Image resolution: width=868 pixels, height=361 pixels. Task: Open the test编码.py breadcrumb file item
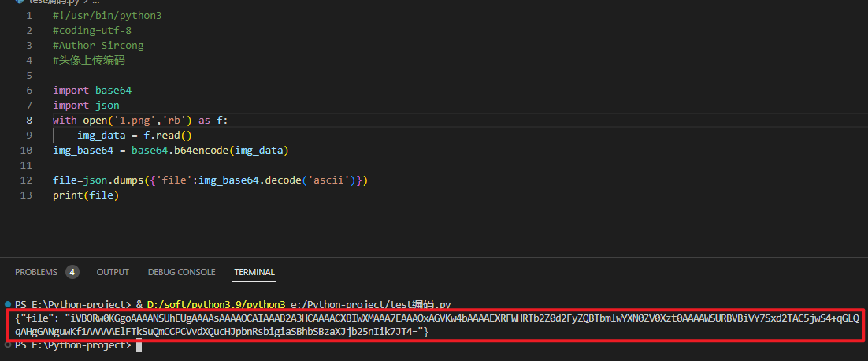click(54, 2)
